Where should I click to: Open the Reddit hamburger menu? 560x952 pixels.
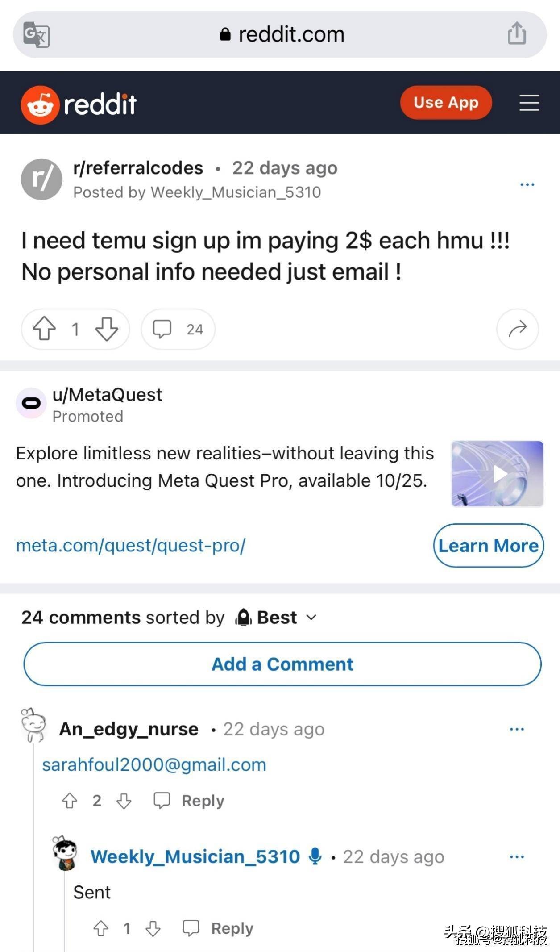pos(529,103)
